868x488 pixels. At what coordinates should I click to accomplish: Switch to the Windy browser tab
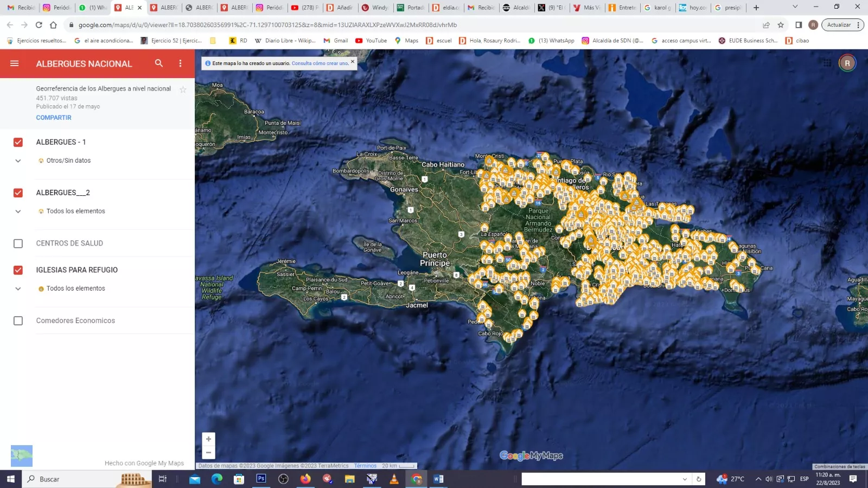tap(375, 8)
